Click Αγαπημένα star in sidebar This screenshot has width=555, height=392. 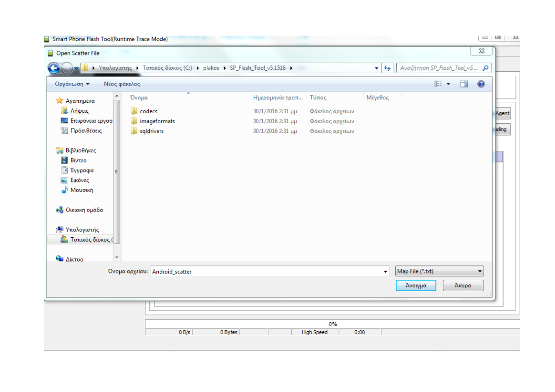click(x=59, y=100)
